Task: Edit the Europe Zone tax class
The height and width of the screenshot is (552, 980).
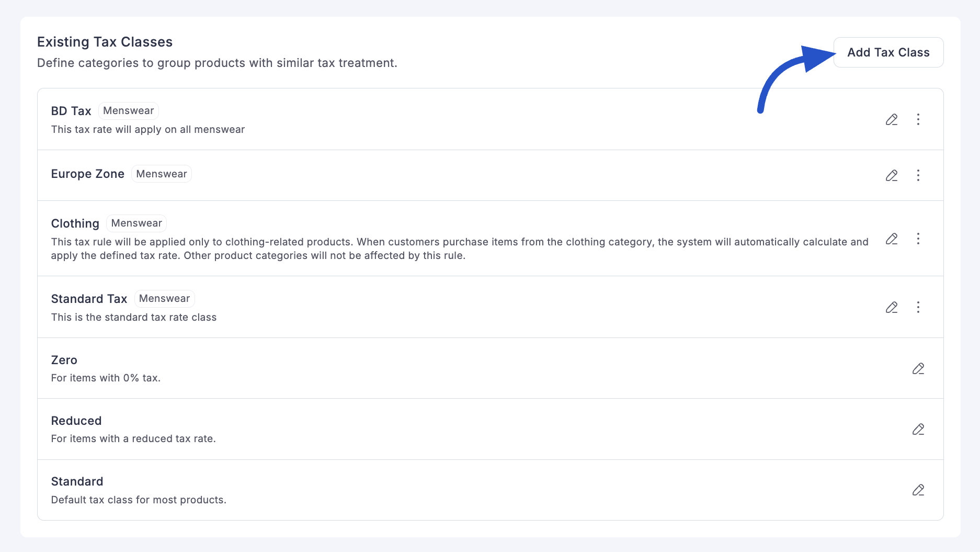Action: pos(892,175)
